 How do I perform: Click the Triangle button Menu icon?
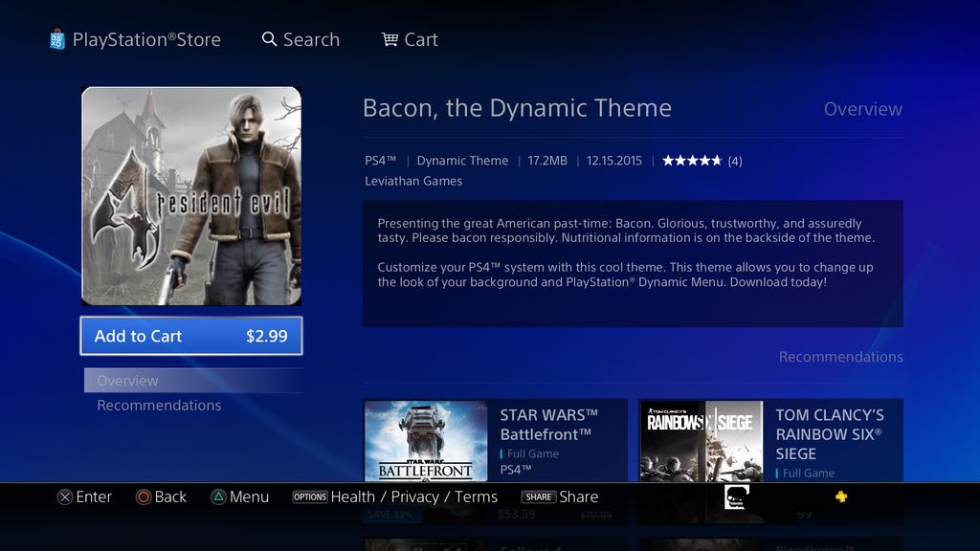tap(218, 496)
